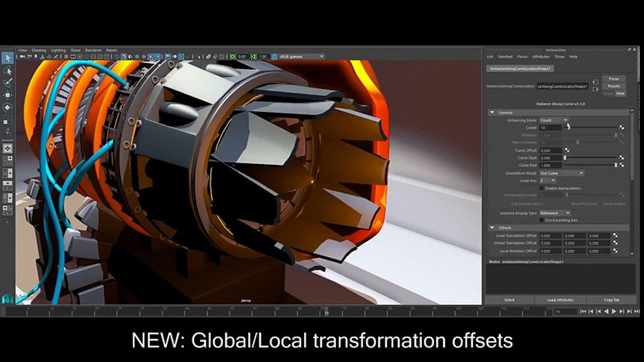The image size is (644, 362).
Task: Click checker map button for Local Rotation Offset
Action: click(x=615, y=250)
